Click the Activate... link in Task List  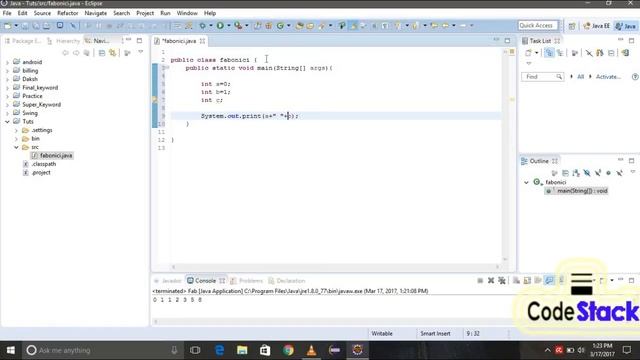608,77
